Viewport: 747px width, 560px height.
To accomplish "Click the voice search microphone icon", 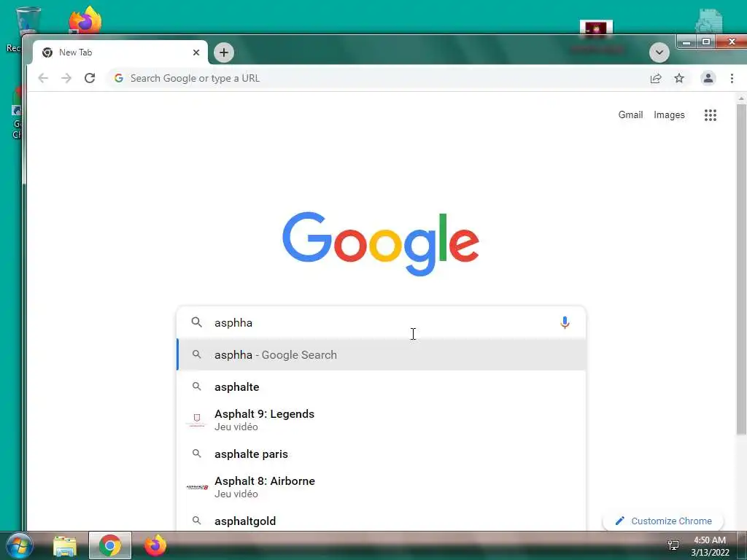I will (x=565, y=322).
